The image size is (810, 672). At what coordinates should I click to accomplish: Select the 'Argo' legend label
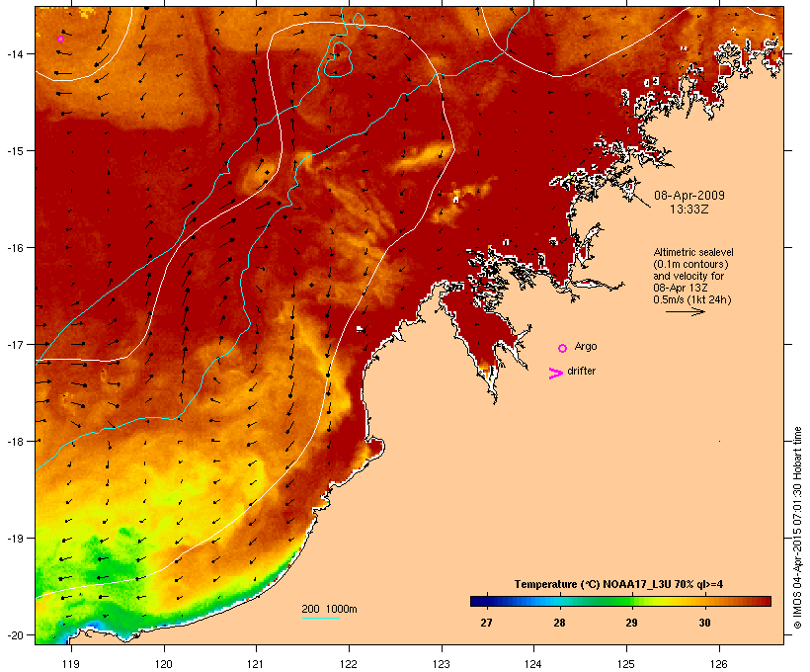click(x=586, y=346)
